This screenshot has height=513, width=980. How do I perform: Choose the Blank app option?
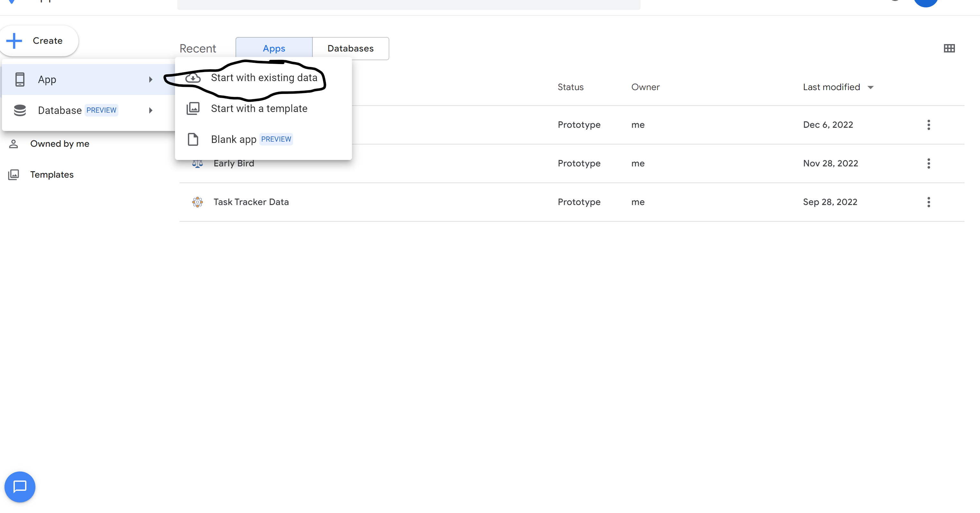pyautogui.click(x=263, y=139)
